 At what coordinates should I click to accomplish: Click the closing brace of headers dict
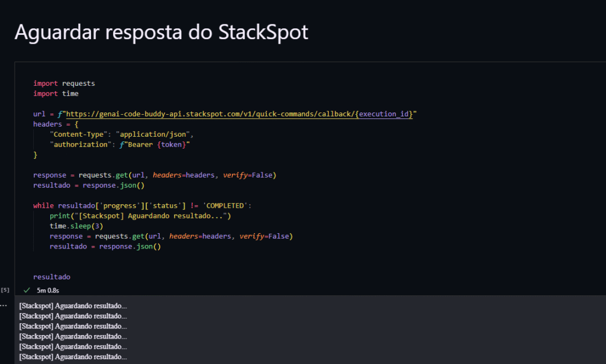coord(35,154)
